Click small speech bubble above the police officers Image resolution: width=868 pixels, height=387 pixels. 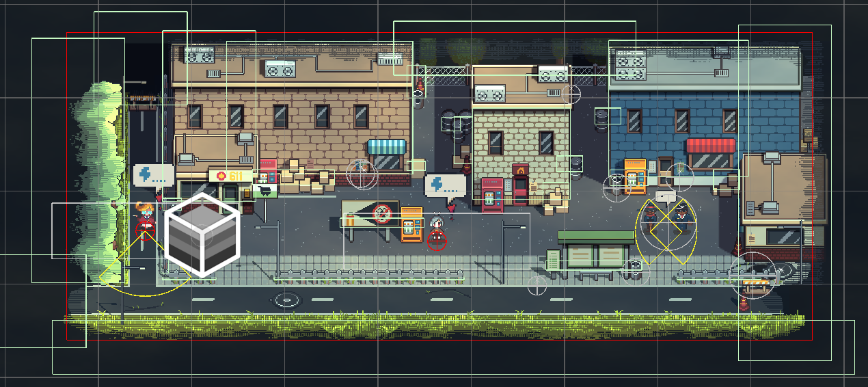point(665,197)
